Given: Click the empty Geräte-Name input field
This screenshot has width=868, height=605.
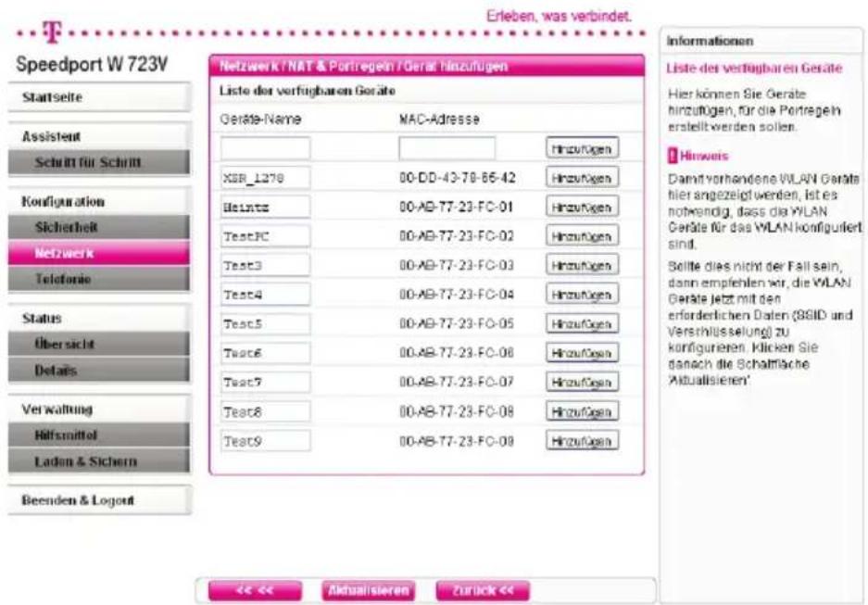Looking at the screenshot, I should click(x=265, y=148).
